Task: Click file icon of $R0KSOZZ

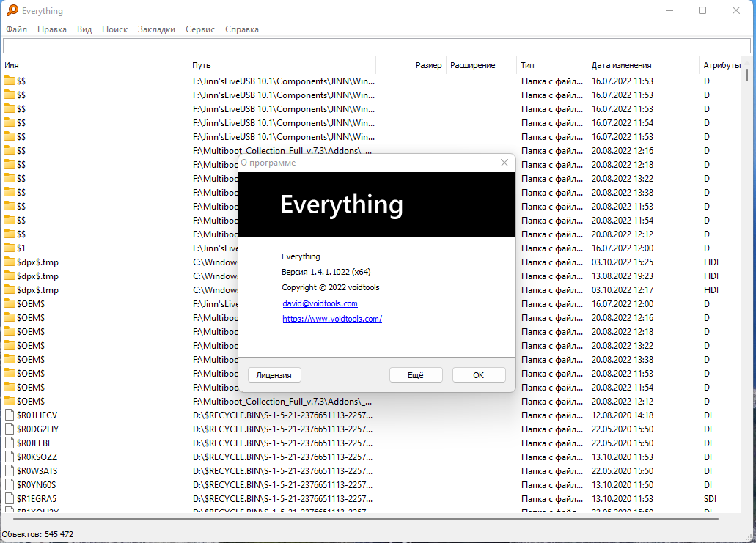Action: point(10,457)
